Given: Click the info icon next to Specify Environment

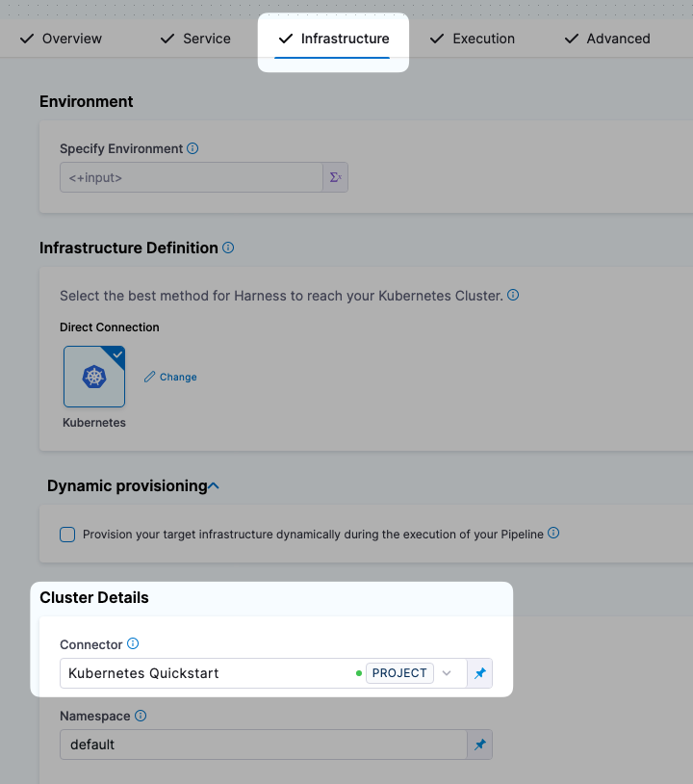Looking at the screenshot, I should coord(192,148).
